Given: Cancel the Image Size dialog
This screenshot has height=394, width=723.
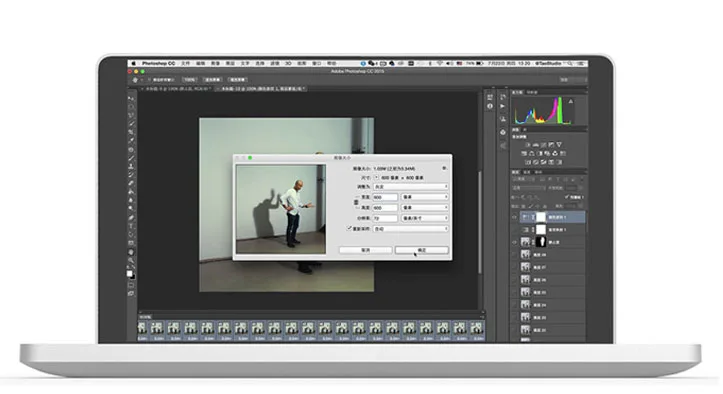Looking at the screenshot, I should point(366,250).
